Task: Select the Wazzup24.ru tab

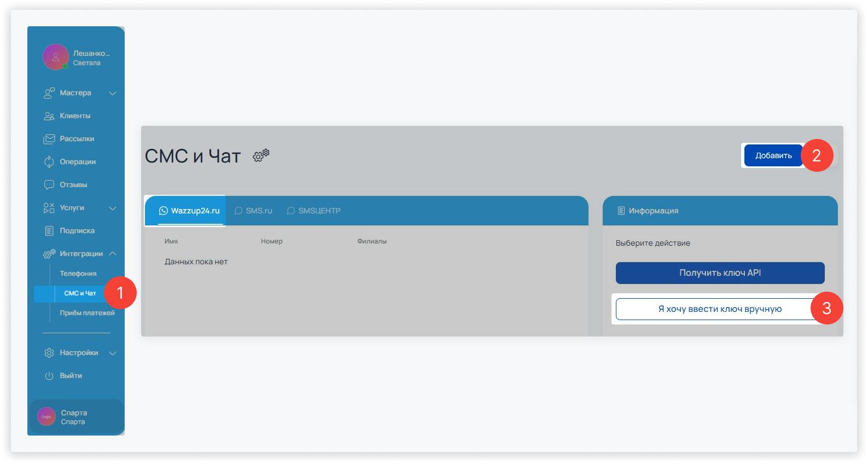Action: tap(189, 211)
